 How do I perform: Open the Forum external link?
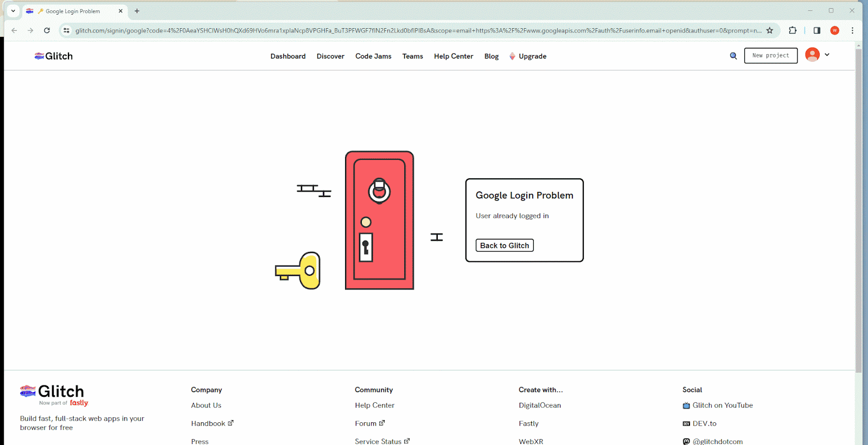(x=369, y=423)
